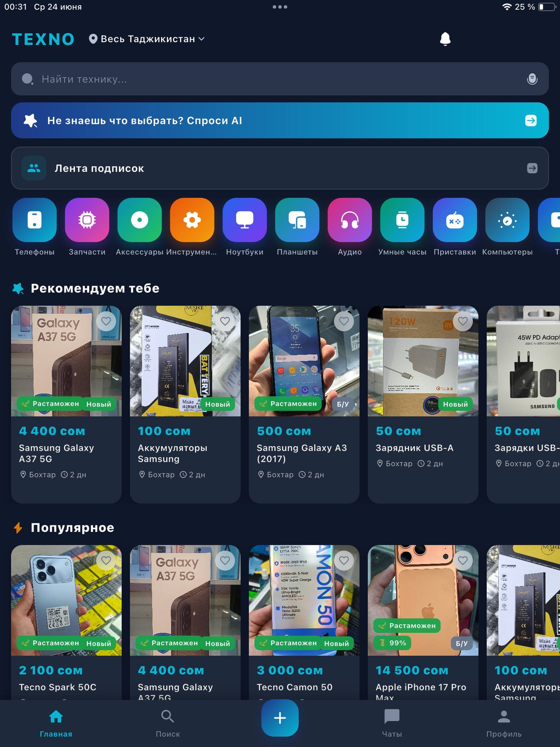Open the Ноутбуки category icon
Viewport: 560px width, 747px height.
(x=244, y=220)
